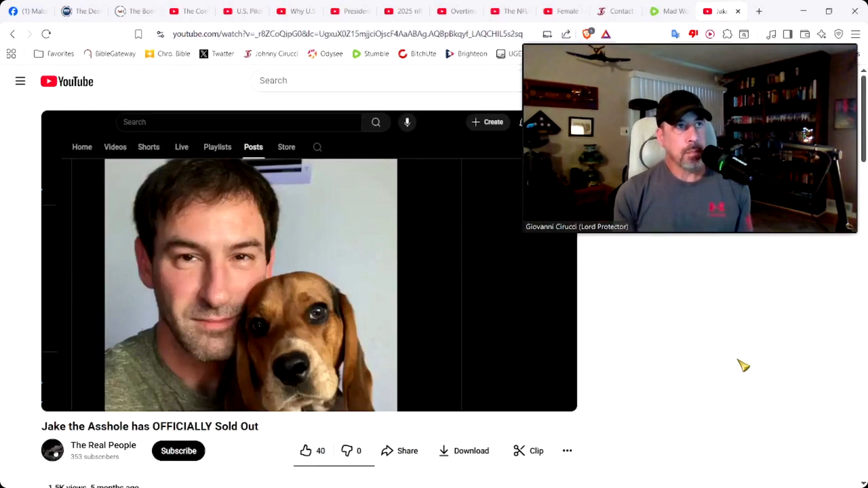
Task: Expand the browser main hamburger menu
Action: coord(855,34)
